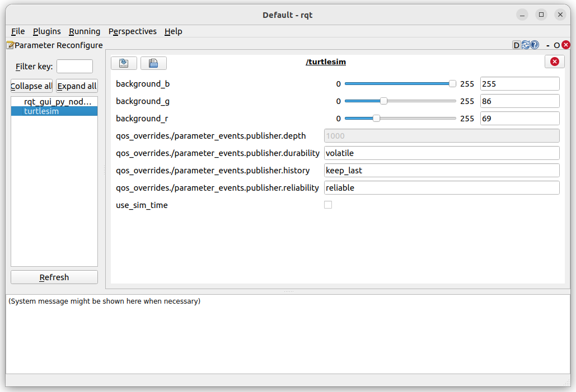This screenshot has height=392, width=576.
Task: Click the D dock toggle icon
Action: point(517,45)
